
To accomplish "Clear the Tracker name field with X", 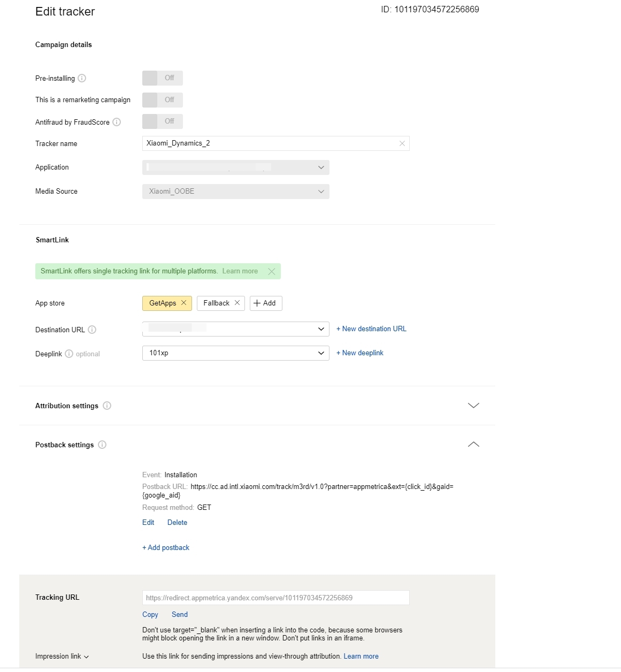I will [x=402, y=143].
